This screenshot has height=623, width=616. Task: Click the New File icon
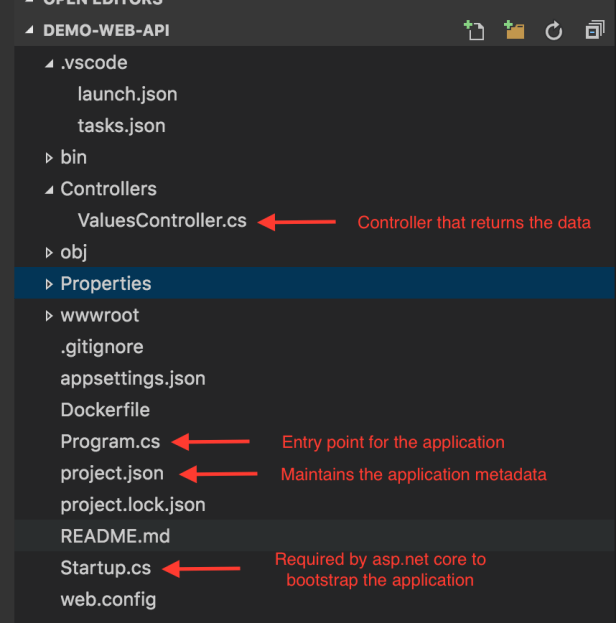[474, 31]
